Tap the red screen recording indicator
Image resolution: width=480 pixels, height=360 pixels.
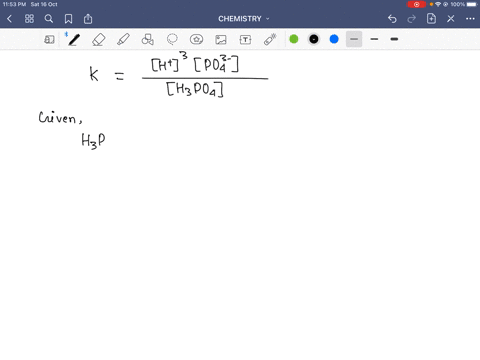pos(416,4)
